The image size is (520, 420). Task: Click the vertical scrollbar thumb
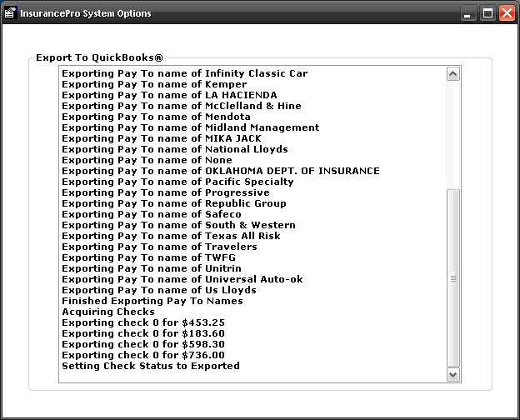453,278
